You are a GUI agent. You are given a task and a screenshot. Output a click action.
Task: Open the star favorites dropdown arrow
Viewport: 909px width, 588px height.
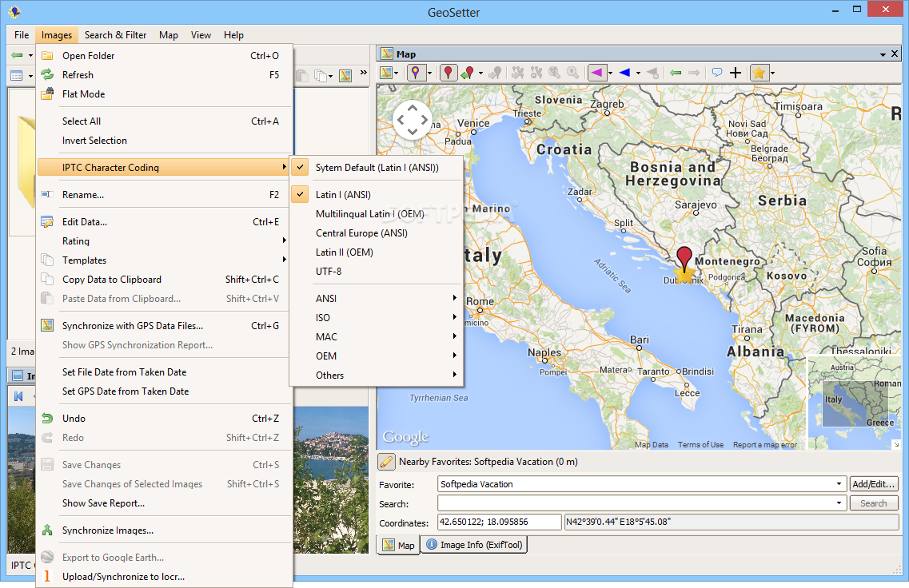point(772,73)
